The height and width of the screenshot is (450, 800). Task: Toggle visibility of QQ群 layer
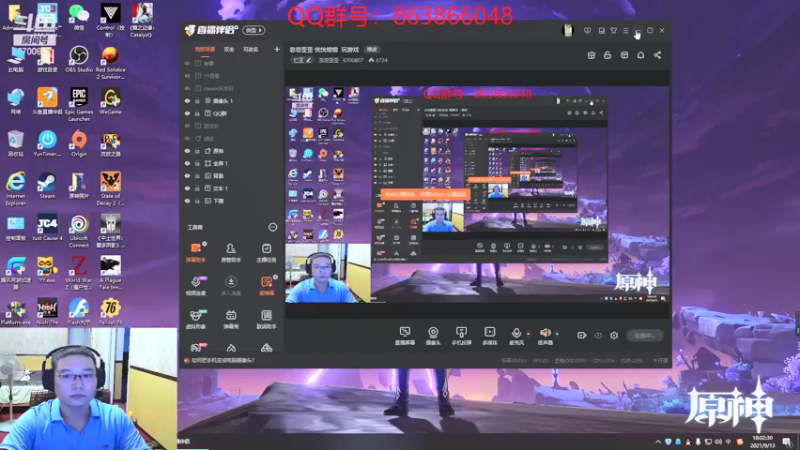[187, 113]
